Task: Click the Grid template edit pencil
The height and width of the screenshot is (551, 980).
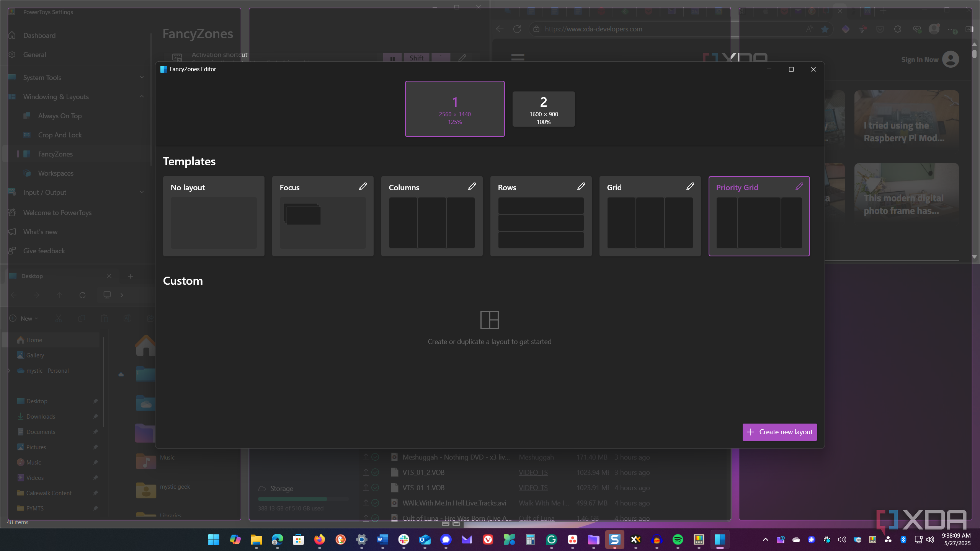Action: coord(690,186)
